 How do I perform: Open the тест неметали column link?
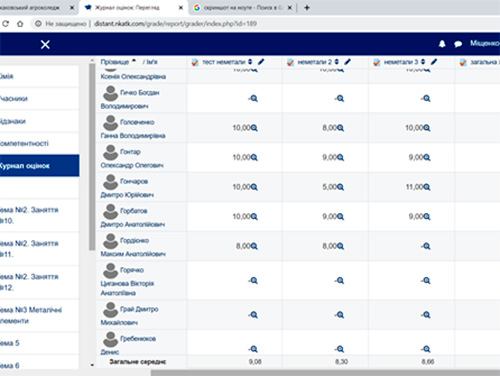[x=224, y=62]
